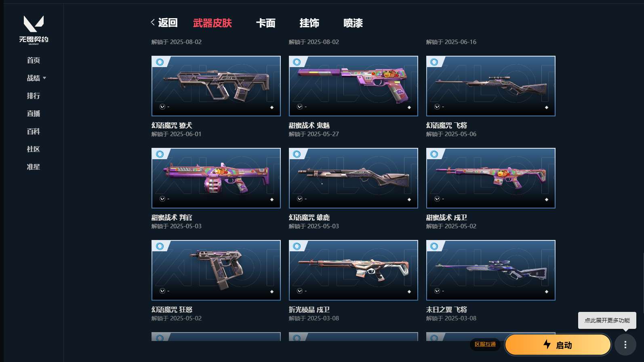Click the back chevron next to 返回
644x362 pixels.
coord(153,23)
